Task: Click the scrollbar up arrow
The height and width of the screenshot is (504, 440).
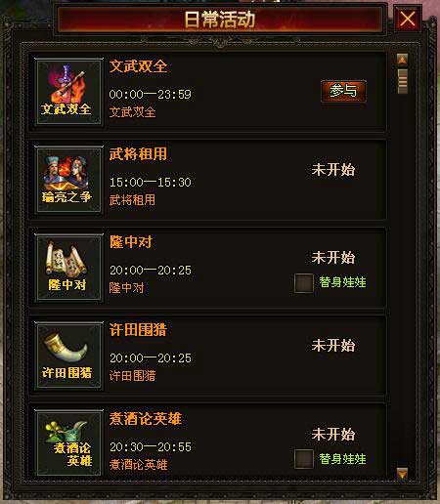Action: click(403, 60)
